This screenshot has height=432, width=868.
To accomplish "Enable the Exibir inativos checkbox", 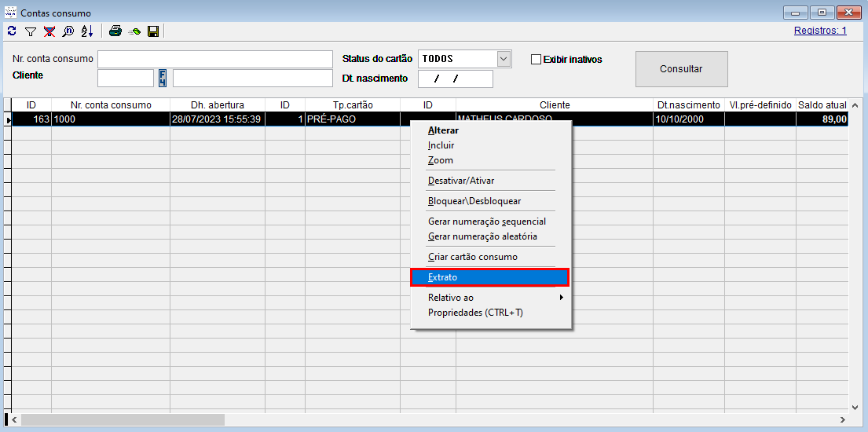I will (x=537, y=59).
